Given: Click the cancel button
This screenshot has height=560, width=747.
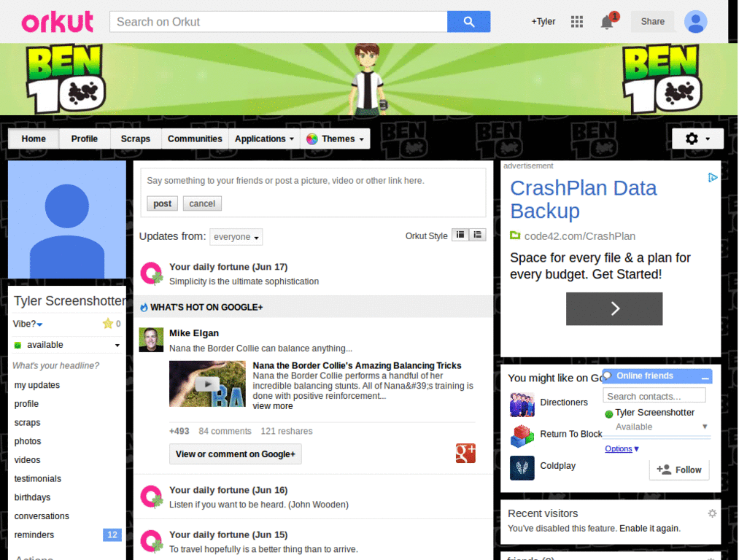Looking at the screenshot, I should pos(202,203).
